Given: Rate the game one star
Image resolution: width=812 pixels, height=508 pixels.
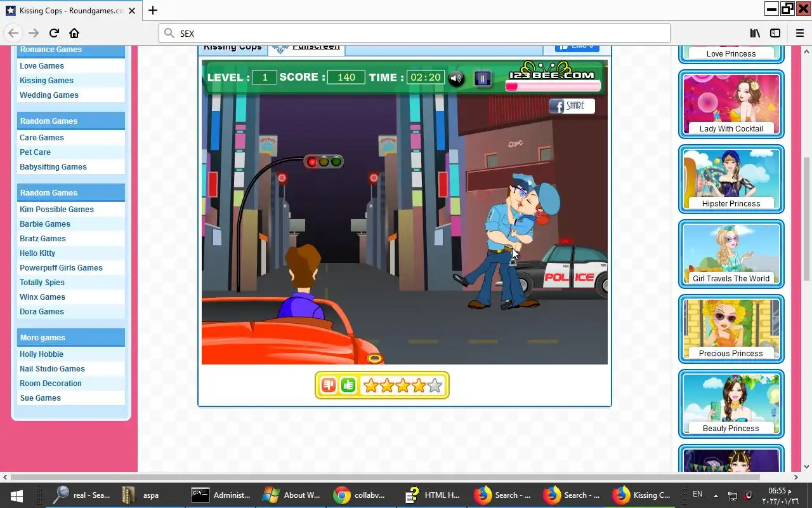Looking at the screenshot, I should click(x=371, y=385).
